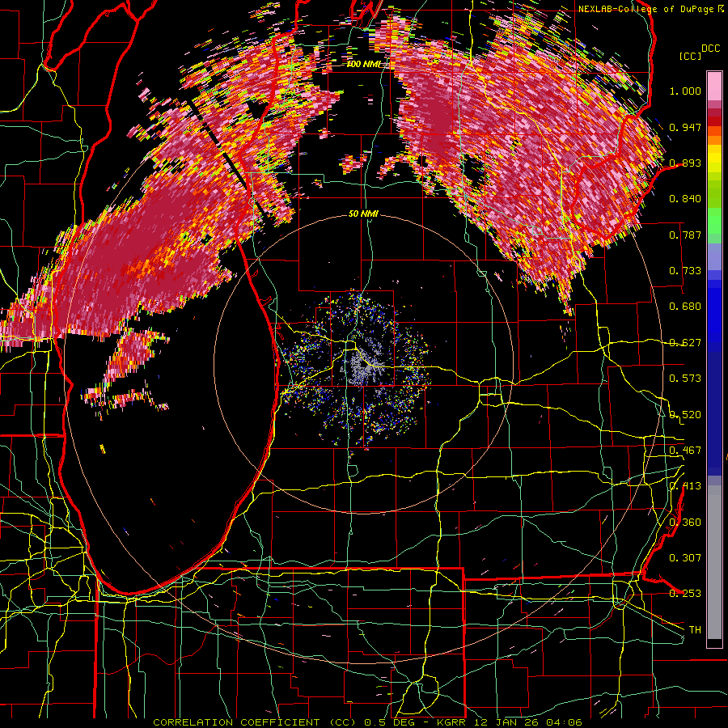Click the 0.573 scale value
The image size is (728, 728).
[685, 379]
